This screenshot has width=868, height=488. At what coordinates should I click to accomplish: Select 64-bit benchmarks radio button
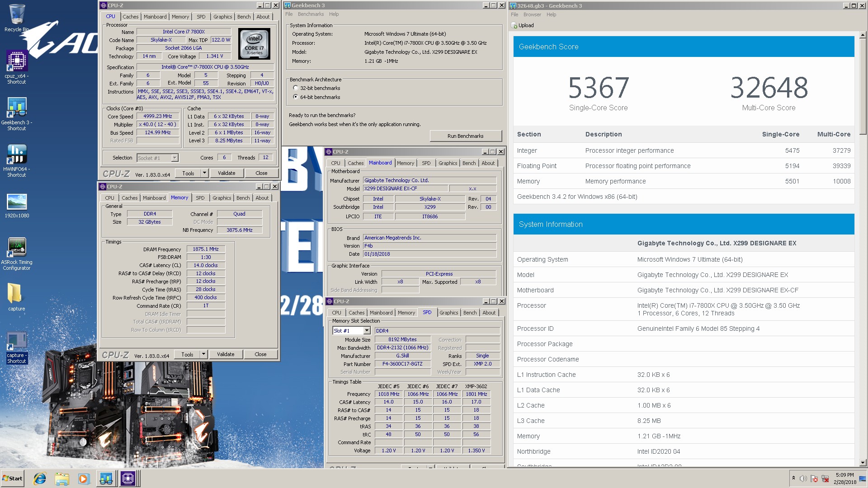(x=296, y=97)
